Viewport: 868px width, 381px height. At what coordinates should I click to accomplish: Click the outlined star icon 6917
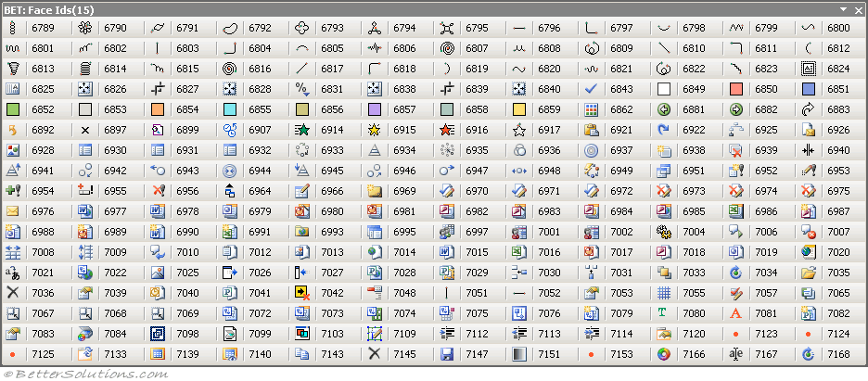pos(518,130)
